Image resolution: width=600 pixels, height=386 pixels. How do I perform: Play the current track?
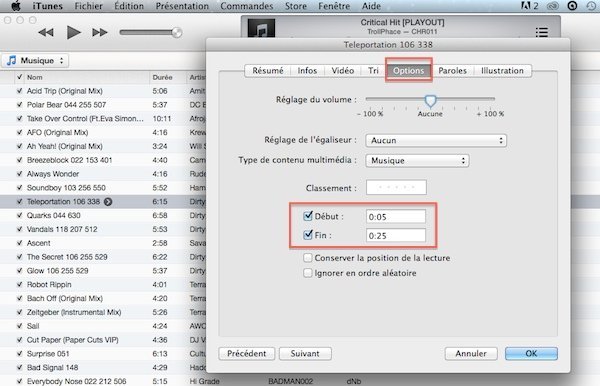73,33
